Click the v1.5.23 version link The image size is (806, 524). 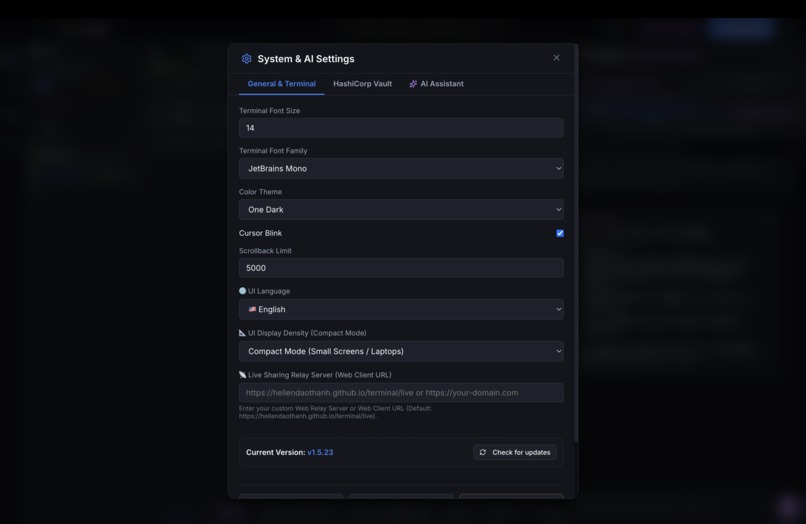pyautogui.click(x=320, y=453)
